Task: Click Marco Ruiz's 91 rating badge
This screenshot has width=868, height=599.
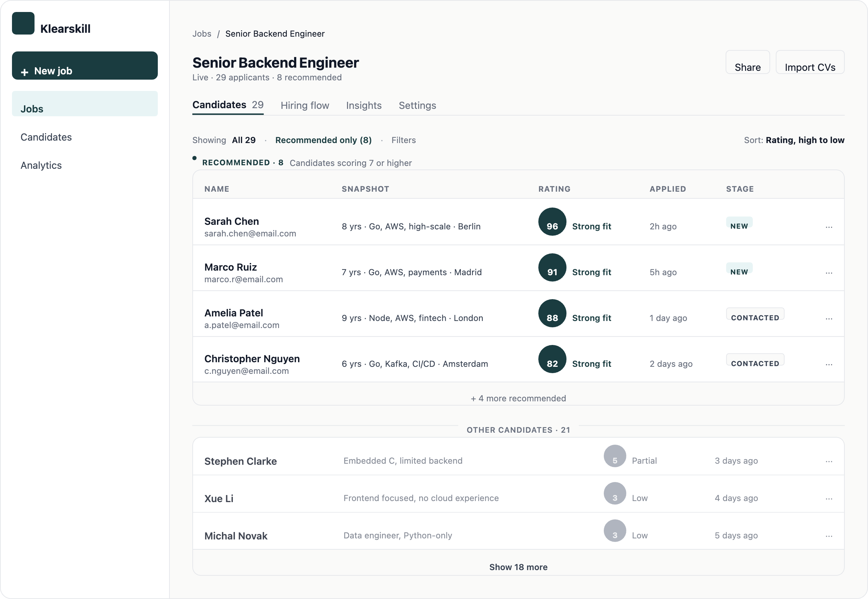Action: tap(552, 267)
